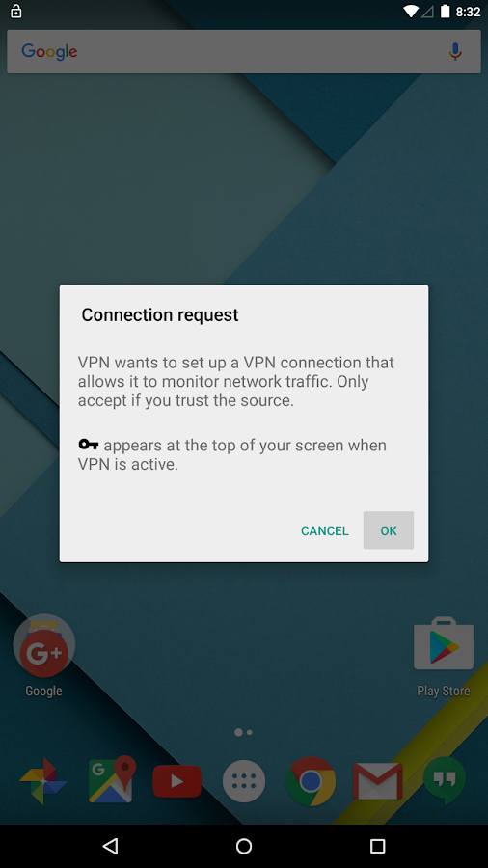Tap the Recent apps square button
The width and height of the screenshot is (488, 868).
377,846
